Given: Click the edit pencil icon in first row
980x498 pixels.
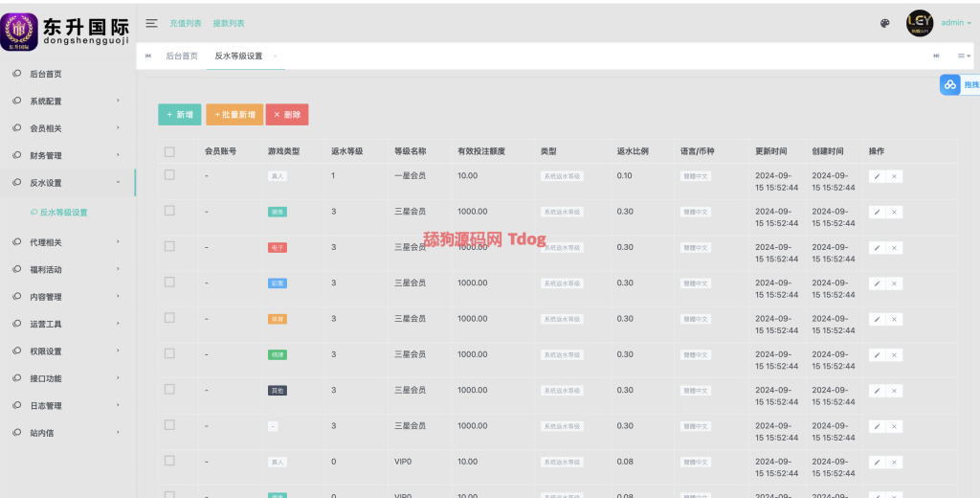Looking at the screenshot, I should click(x=877, y=176).
